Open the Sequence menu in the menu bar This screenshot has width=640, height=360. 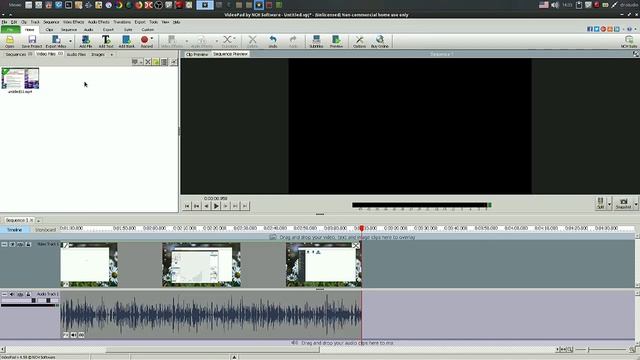coord(51,22)
